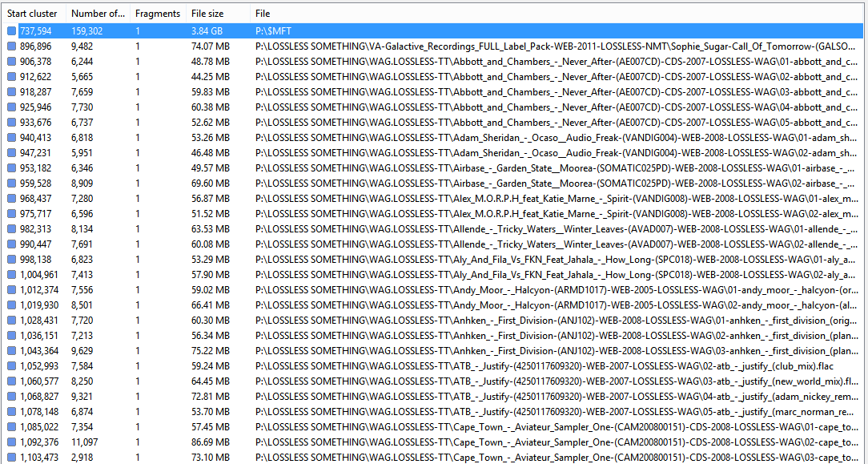Image resolution: width=868 pixels, height=464 pixels.
Task: Select the 11,097 number of clusters cell
Action: pyautogui.click(x=84, y=441)
